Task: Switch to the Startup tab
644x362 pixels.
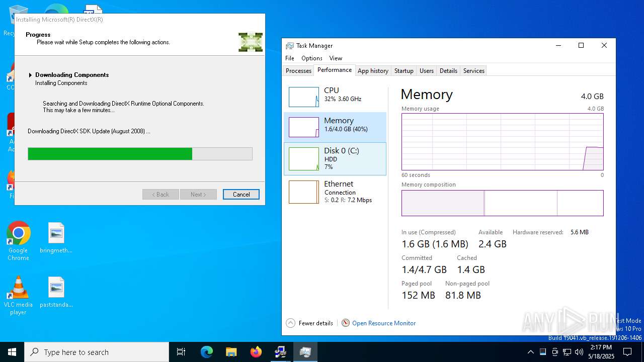Action: (404, 71)
